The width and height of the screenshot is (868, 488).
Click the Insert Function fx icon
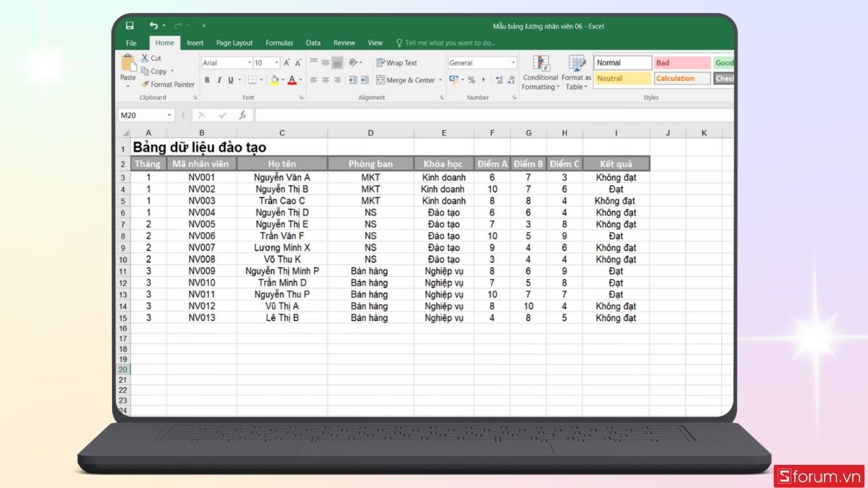coord(242,115)
